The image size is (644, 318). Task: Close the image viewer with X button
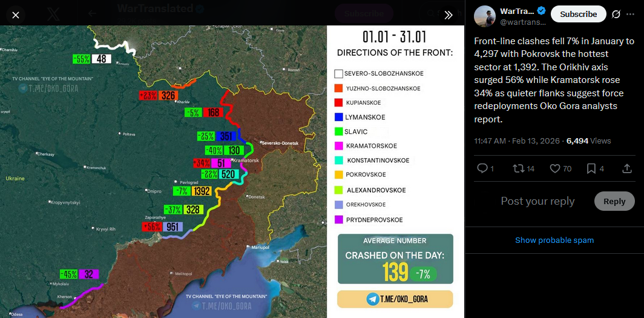point(16,15)
